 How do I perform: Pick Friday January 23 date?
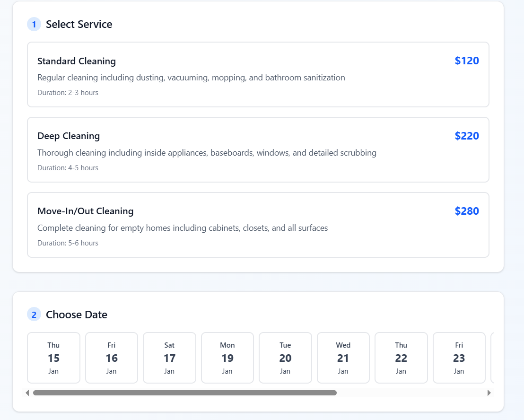[459, 358]
